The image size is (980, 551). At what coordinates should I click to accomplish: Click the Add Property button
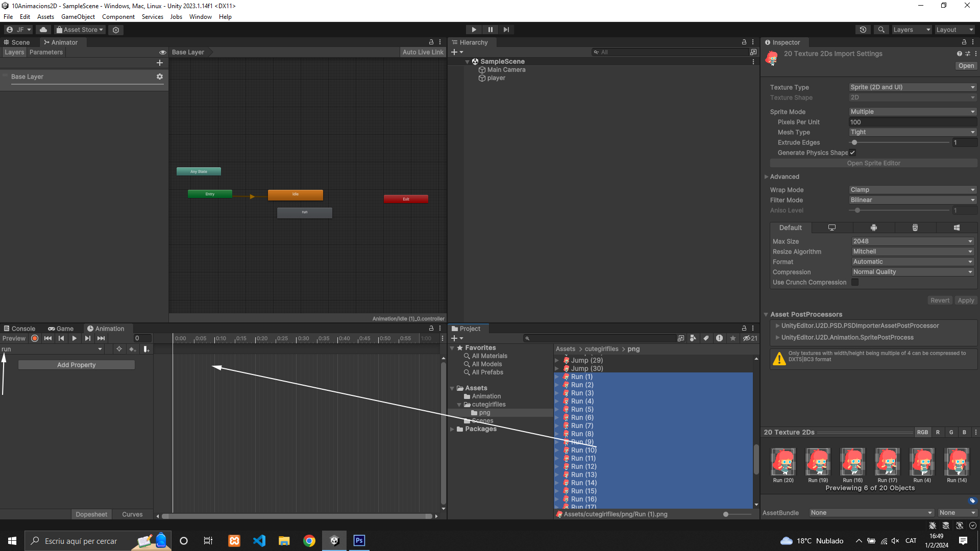pyautogui.click(x=77, y=365)
